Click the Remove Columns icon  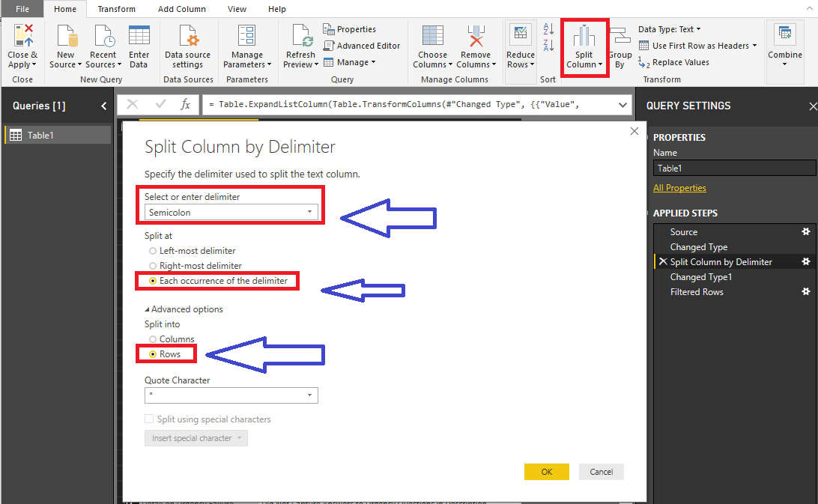pyautogui.click(x=476, y=37)
